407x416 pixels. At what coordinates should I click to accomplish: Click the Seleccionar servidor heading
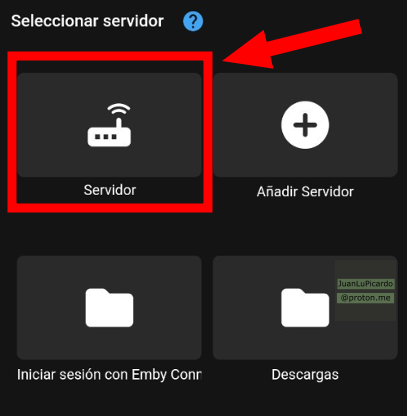tap(87, 21)
